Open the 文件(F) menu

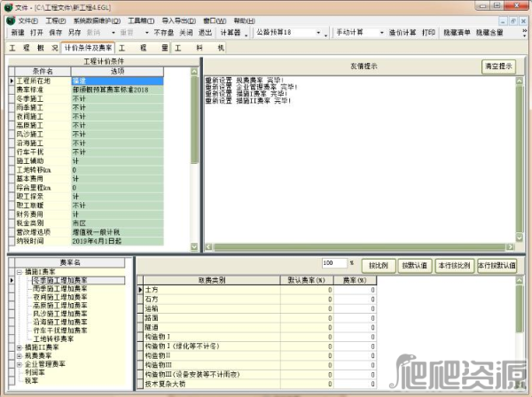click(x=28, y=21)
